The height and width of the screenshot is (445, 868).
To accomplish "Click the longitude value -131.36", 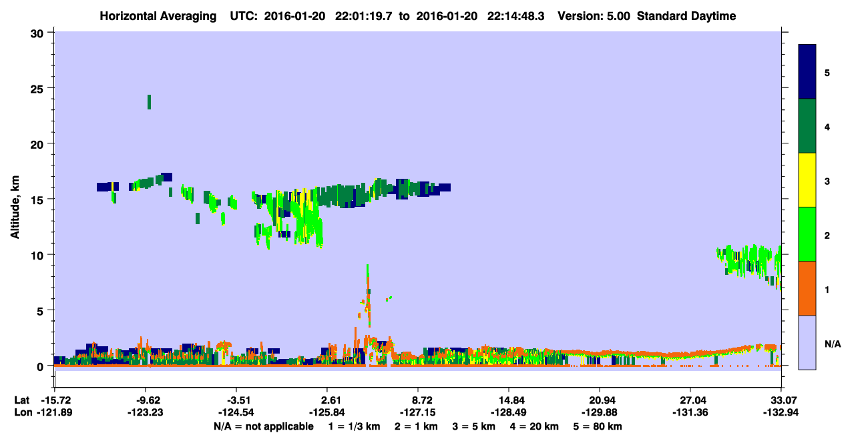I will pos(690,412).
